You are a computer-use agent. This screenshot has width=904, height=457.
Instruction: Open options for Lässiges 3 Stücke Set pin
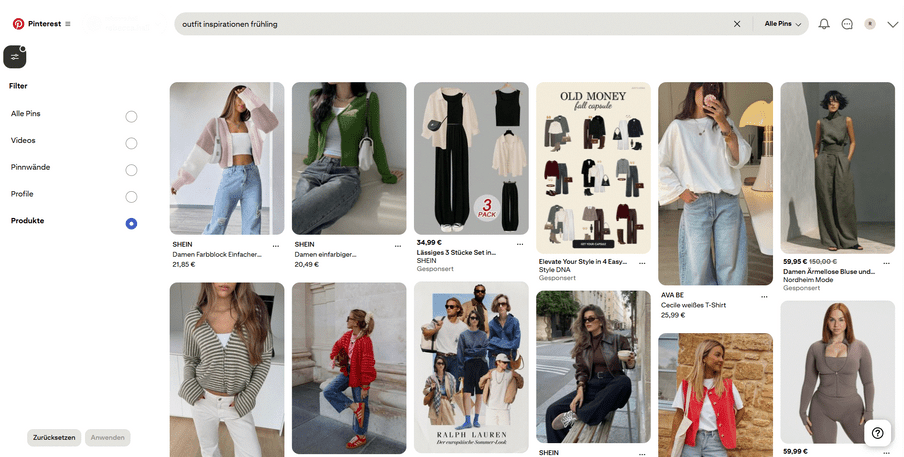(520, 244)
